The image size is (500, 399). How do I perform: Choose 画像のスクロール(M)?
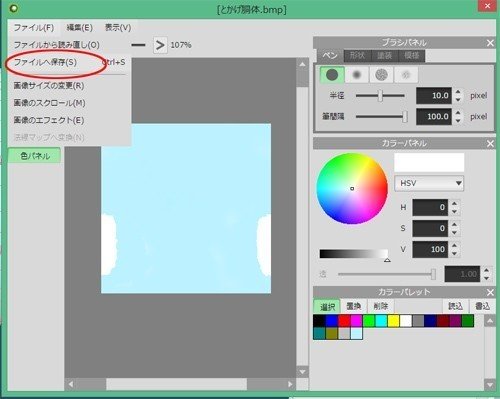pyautogui.click(x=69, y=103)
